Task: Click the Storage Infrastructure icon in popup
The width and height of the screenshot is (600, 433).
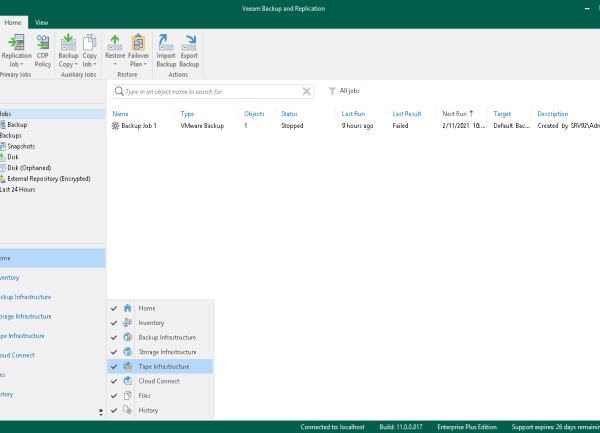Action: (128, 352)
